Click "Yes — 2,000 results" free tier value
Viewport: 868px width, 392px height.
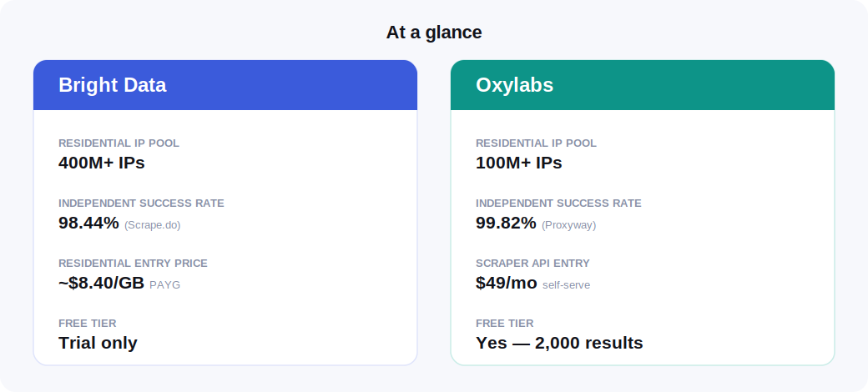(560, 343)
